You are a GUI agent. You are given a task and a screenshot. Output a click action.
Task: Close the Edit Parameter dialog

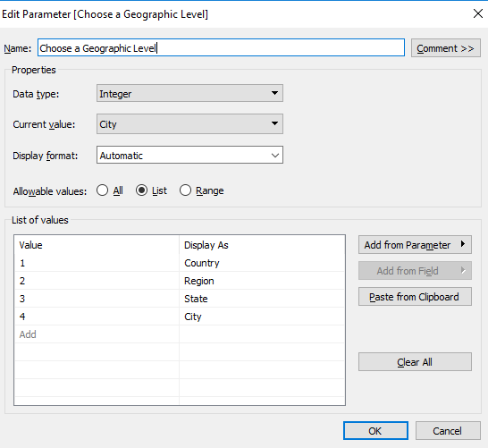click(478, 13)
